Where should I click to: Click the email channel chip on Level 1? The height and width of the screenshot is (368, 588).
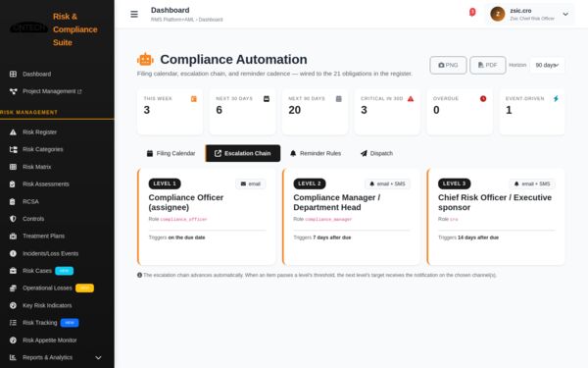251,184
